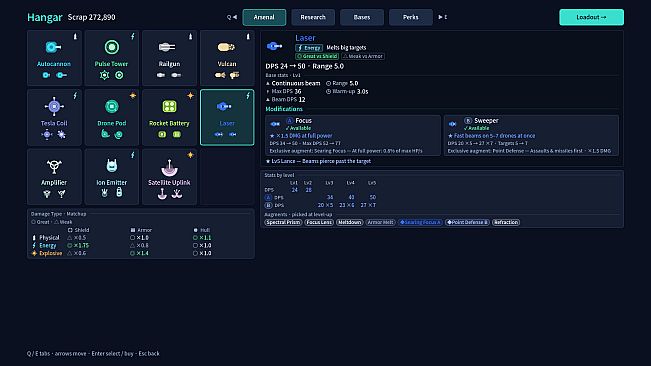Click the left mod icon under Pulse Tower
The image size is (651, 366).
pos(104,75)
